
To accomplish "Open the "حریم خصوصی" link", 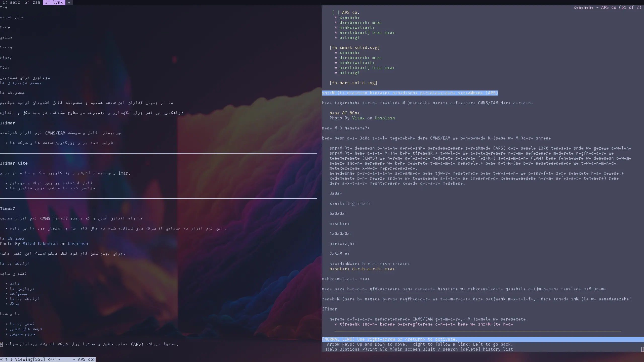I will point(23,334).
